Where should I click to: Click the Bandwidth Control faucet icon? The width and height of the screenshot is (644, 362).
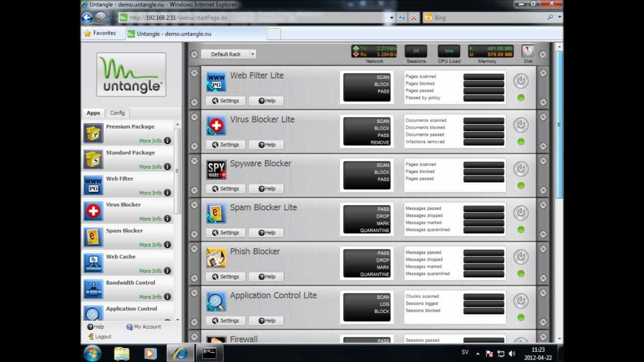click(x=94, y=290)
